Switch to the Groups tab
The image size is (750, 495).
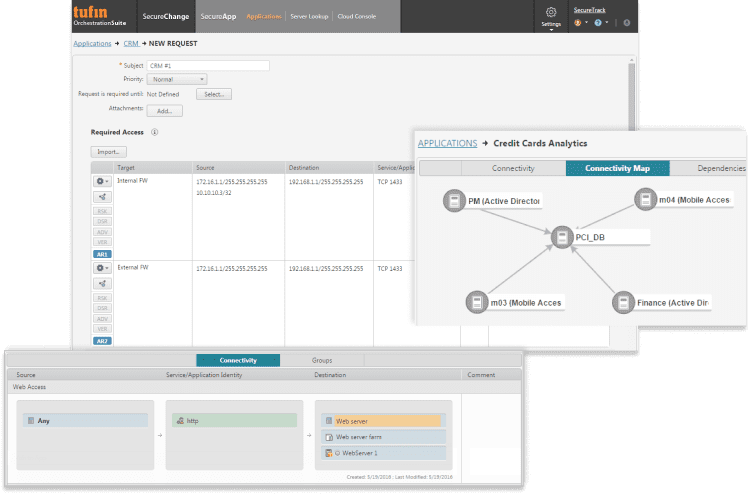[x=322, y=360]
